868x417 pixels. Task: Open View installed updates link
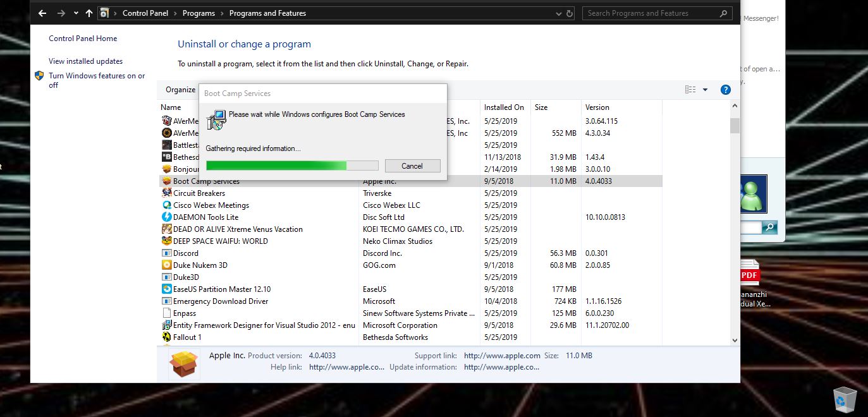[85, 61]
